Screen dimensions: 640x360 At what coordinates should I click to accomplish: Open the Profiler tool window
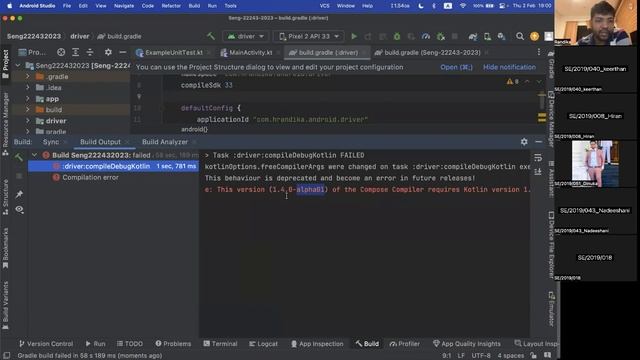pos(404,344)
